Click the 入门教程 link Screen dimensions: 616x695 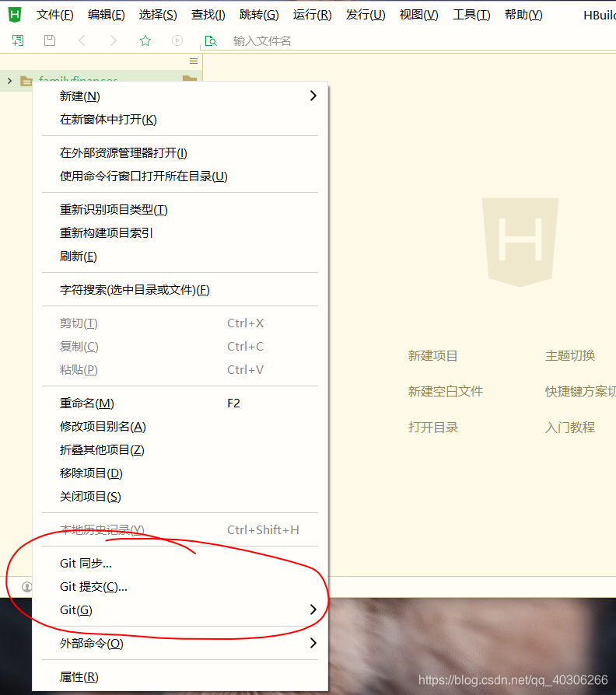pyautogui.click(x=570, y=428)
